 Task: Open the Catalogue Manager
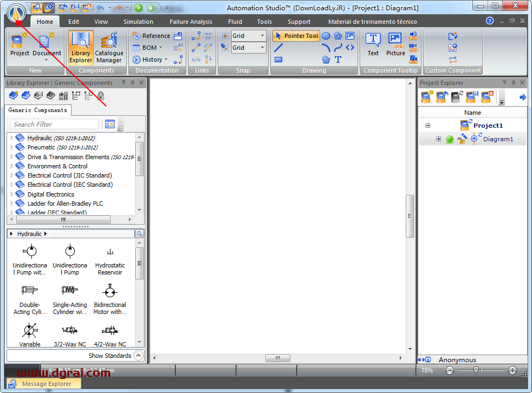coord(109,47)
